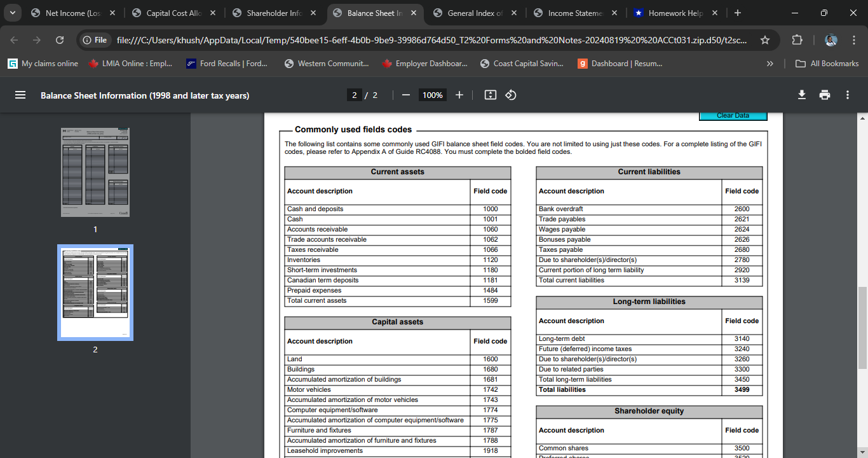Viewport: 868px width, 458px height.
Task: Select the page 1 thumbnail
Action: tap(95, 172)
